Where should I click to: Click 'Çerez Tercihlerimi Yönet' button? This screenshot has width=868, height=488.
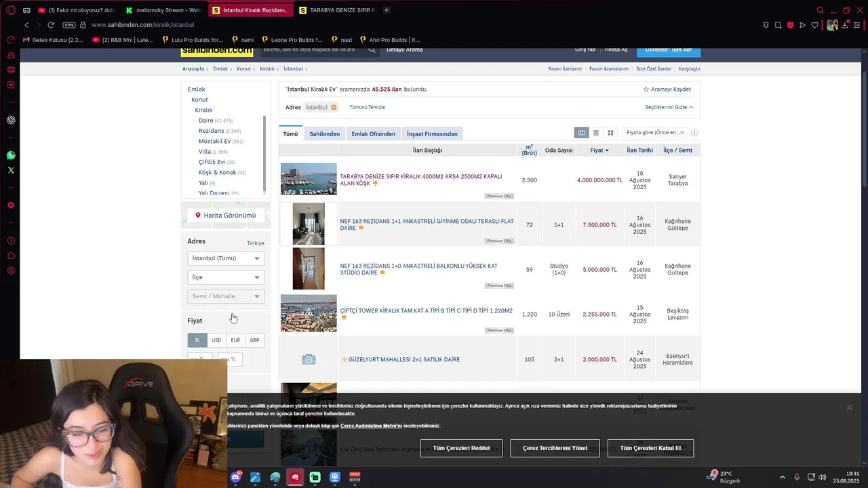(x=555, y=448)
